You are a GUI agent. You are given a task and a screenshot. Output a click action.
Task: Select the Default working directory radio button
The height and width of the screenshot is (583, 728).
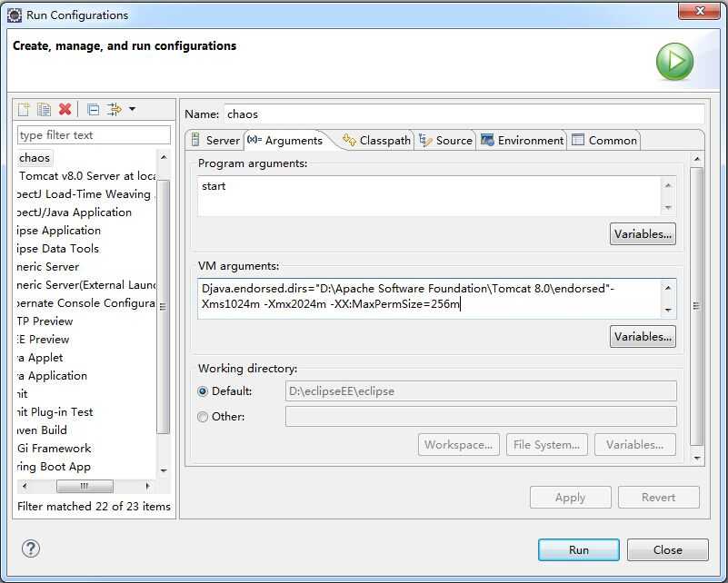tap(203, 391)
